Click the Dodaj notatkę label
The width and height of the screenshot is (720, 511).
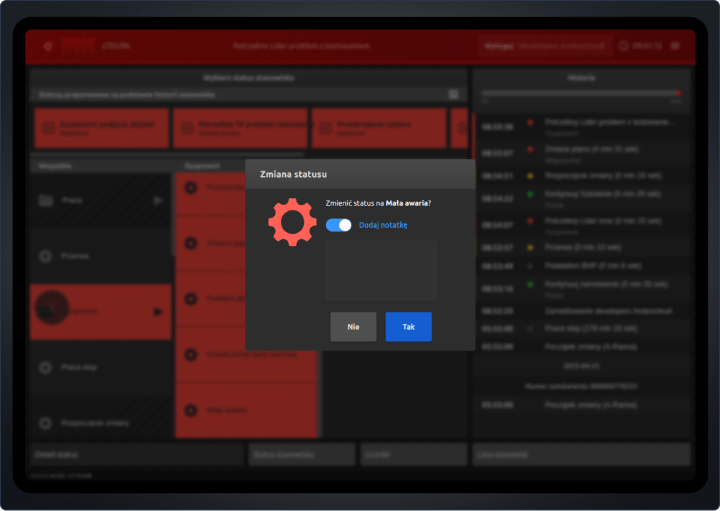(383, 225)
